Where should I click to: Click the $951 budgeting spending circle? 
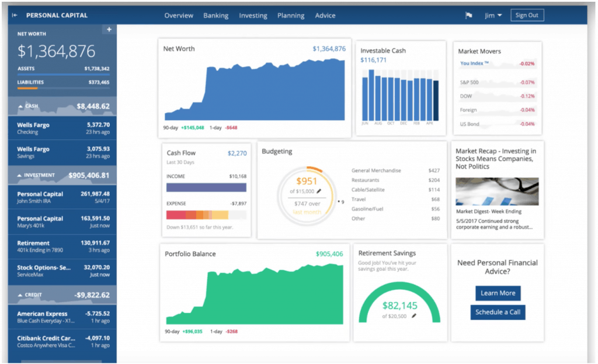tap(307, 196)
